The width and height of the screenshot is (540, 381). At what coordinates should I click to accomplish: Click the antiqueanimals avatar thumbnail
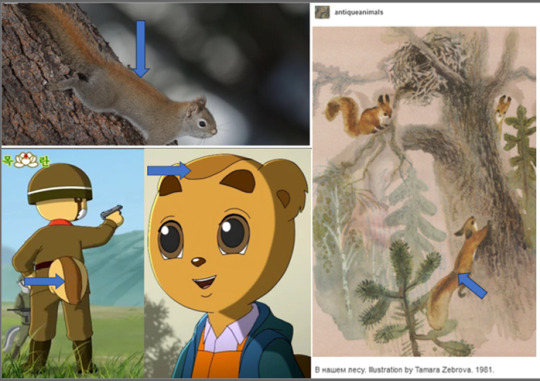(322, 12)
